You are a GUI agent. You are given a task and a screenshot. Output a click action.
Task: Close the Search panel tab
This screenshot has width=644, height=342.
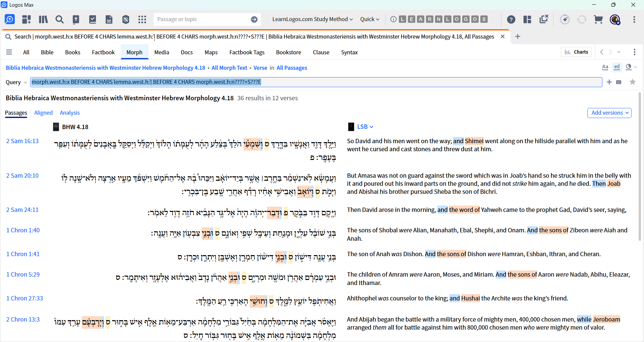(502, 37)
